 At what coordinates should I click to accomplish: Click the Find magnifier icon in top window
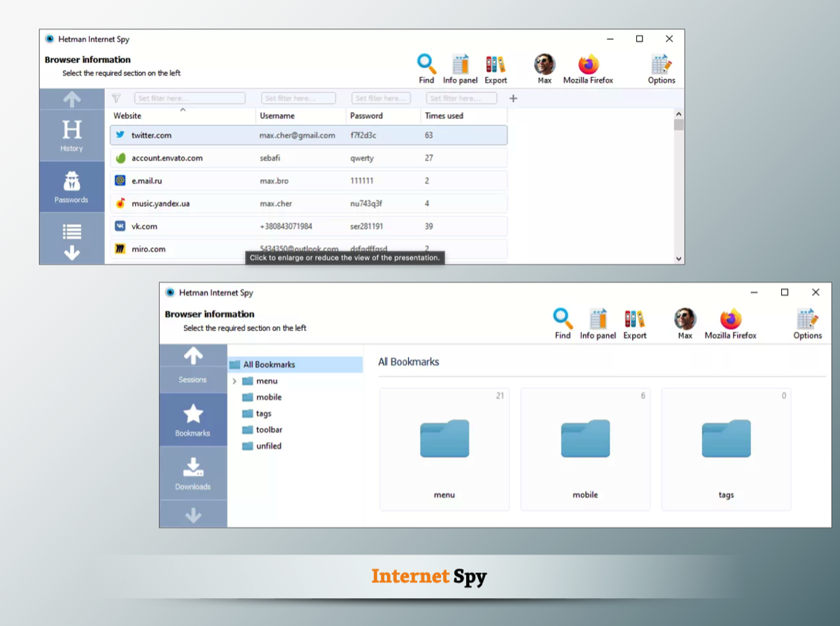(x=426, y=64)
